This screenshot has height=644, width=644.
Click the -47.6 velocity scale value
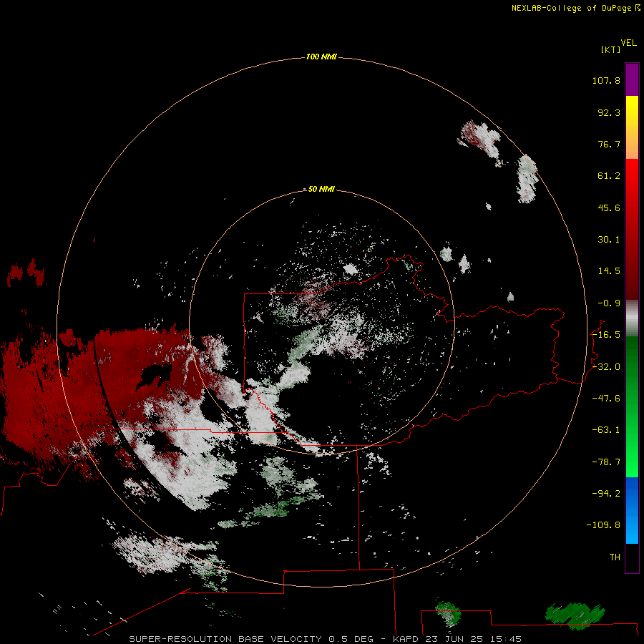606,399
